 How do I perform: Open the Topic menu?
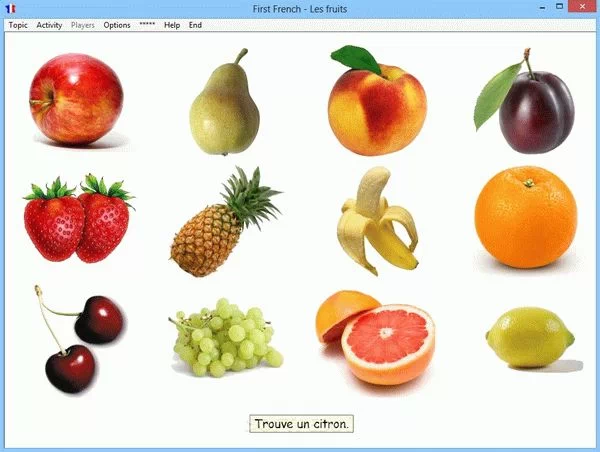pyautogui.click(x=18, y=25)
